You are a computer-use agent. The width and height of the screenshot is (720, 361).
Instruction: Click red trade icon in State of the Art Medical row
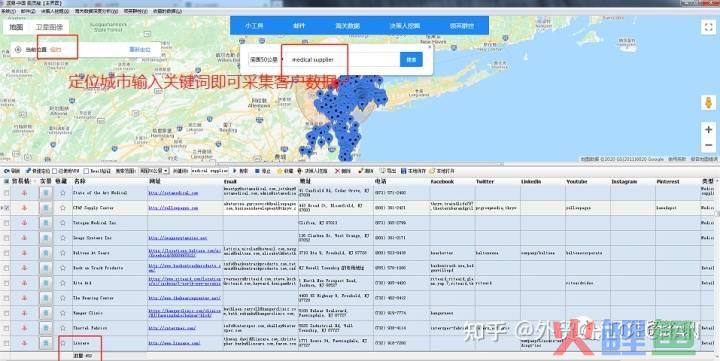pos(24,193)
